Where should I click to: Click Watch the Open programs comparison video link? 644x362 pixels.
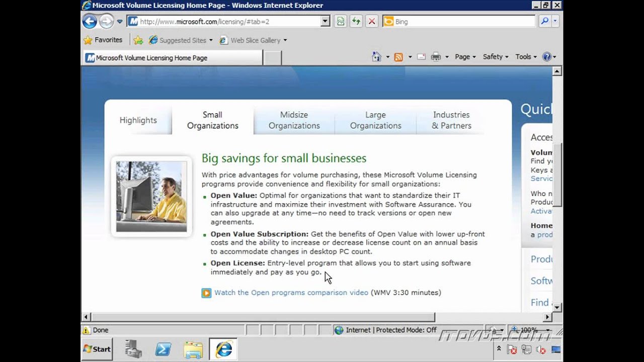tap(291, 293)
